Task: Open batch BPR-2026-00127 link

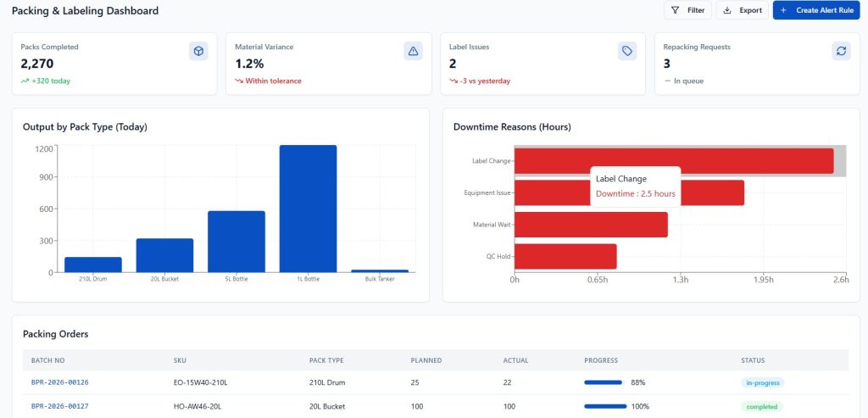Action: (x=59, y=406)
